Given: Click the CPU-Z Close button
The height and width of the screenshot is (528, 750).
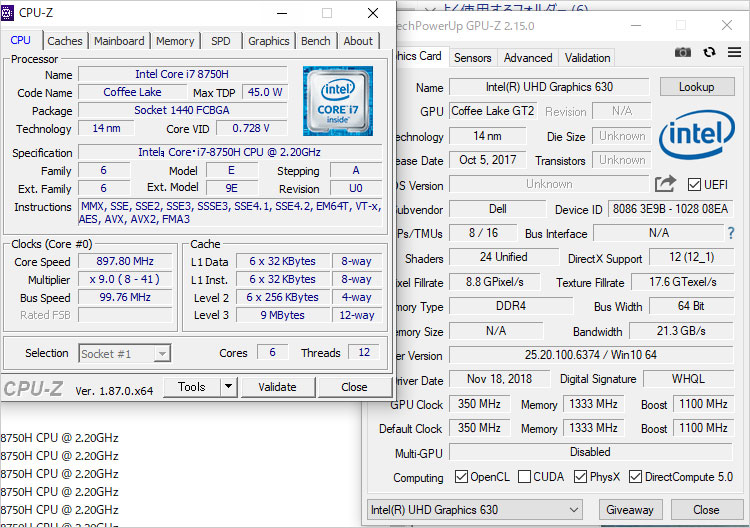Looking at the screenshot, I should pos(354,386).
